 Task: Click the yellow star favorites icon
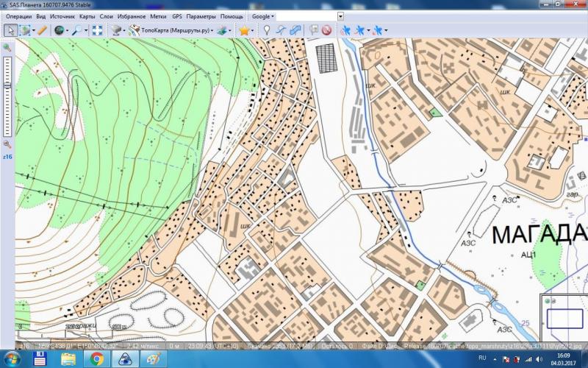click(x=243, y=30)
